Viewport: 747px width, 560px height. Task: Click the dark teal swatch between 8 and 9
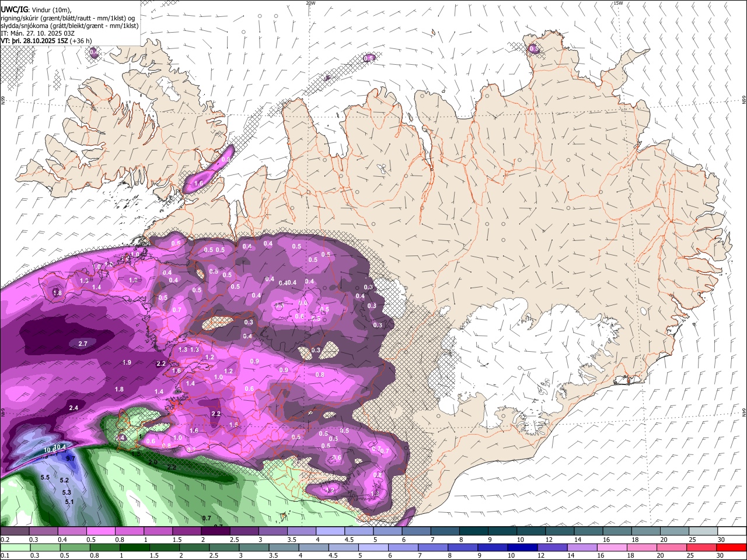474,531
